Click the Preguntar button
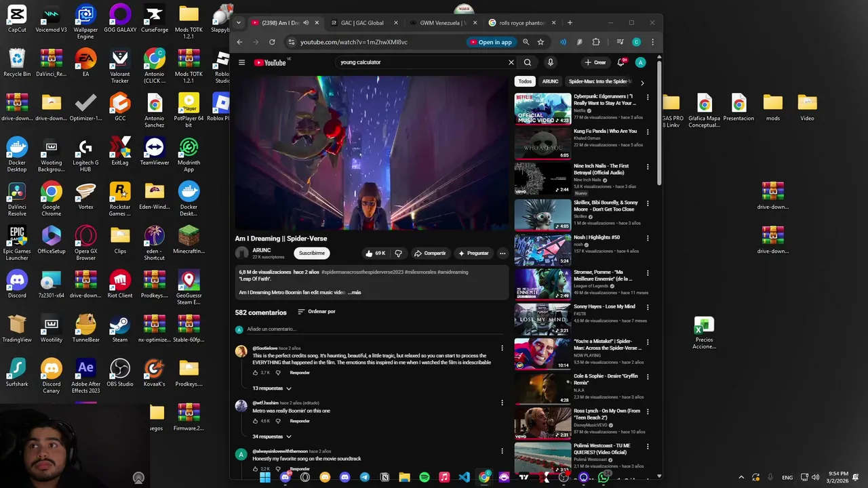The image size is (868, 488). [473, 253]
